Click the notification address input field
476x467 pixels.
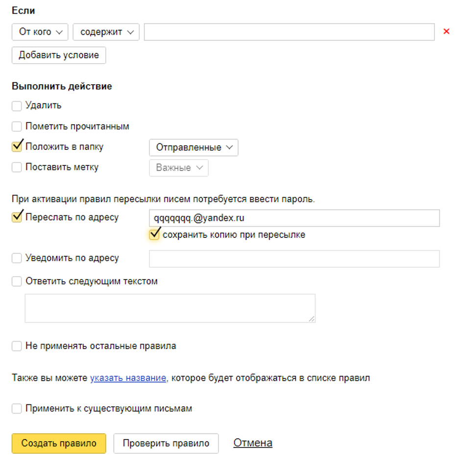click(294, 259)
